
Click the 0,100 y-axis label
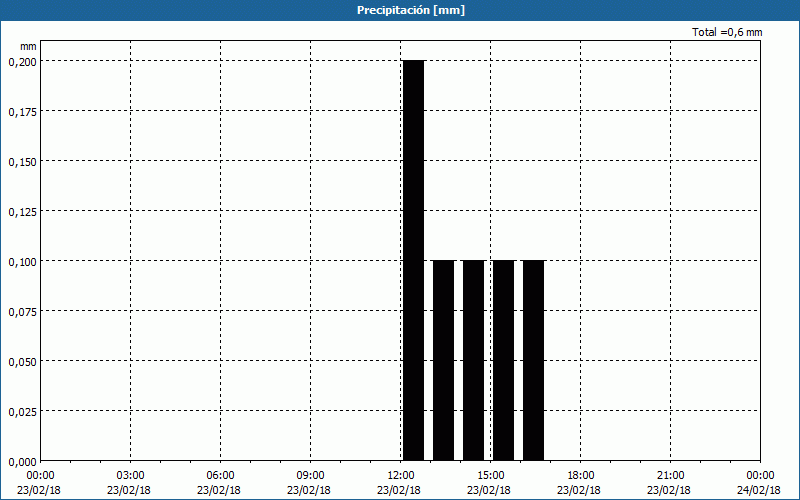pyautogui.click(x=23, y=262)
